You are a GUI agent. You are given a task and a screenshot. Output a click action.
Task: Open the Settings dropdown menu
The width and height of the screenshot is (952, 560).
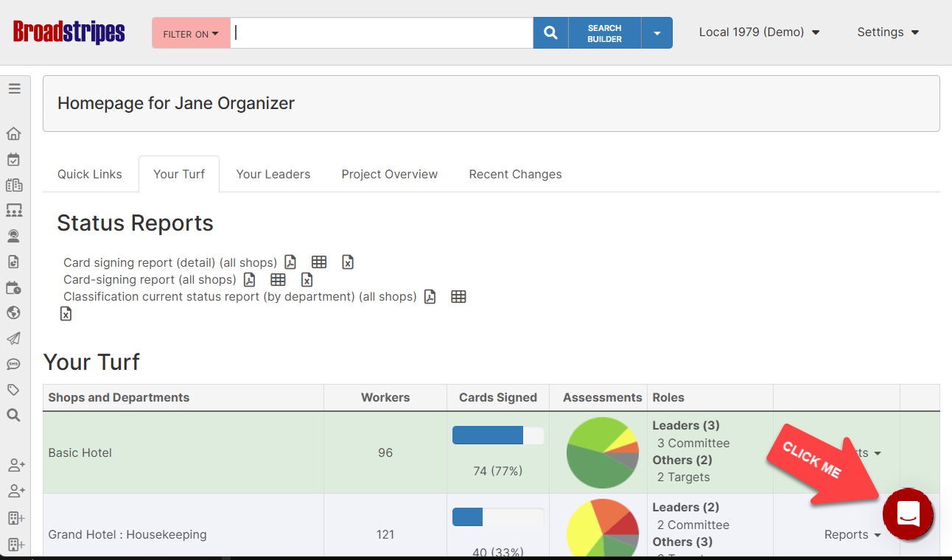(888, 32)
